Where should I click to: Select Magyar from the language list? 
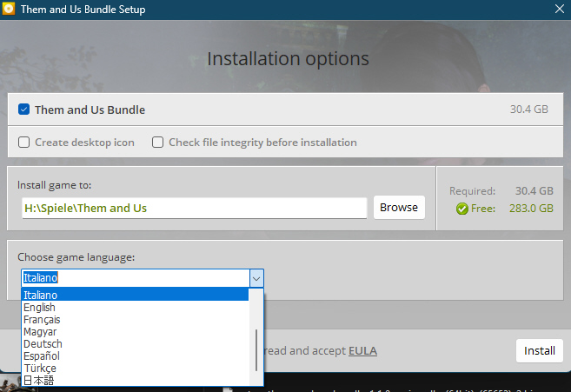point(135,331)
